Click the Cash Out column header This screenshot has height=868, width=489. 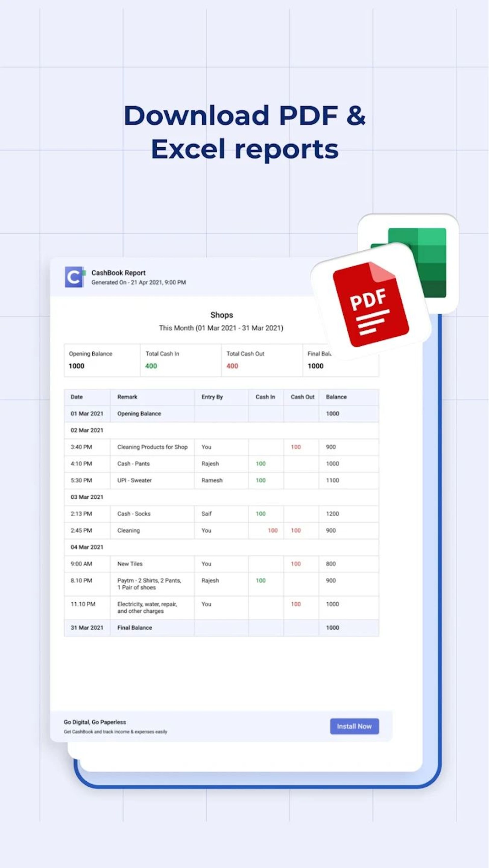point(302,397)
